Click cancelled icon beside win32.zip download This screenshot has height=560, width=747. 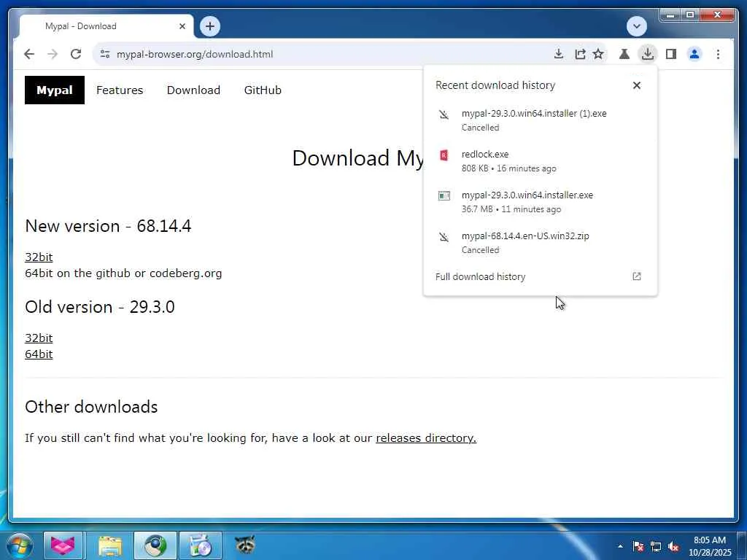(444, 237)
